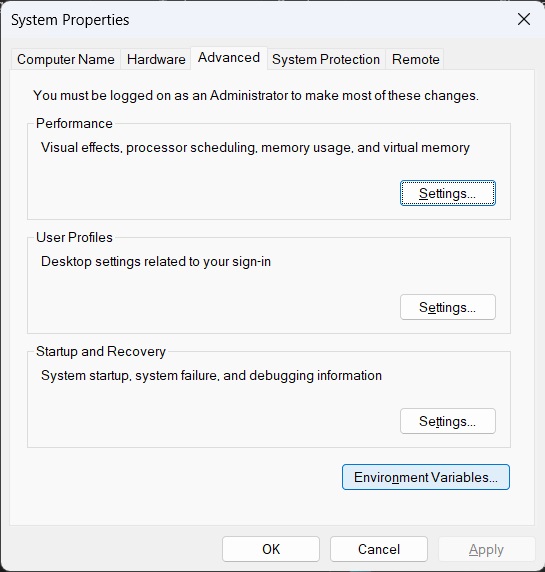Open Environment Variables dialog

[426, 477]
